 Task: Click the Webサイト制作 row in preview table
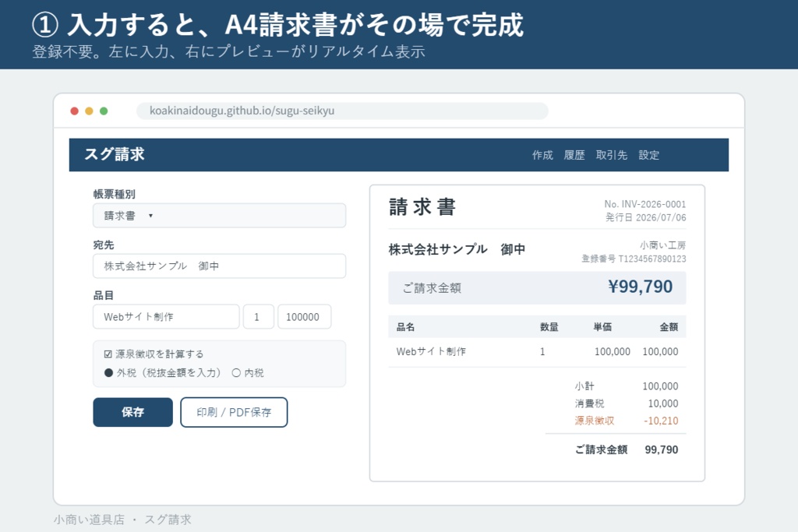(x=537, y=351)
